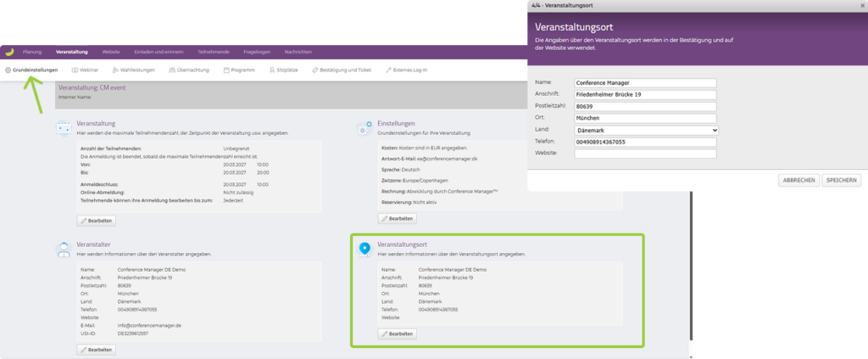Click the Conference Manager logo icon
The width and height of the screenshot is (868, 359).
[x=9, y=52]
